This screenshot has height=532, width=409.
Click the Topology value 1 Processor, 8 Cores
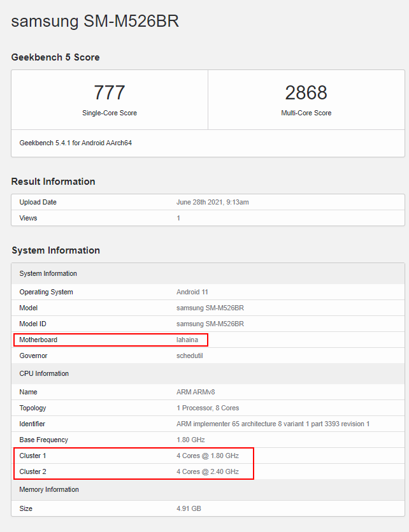[208, 408]
